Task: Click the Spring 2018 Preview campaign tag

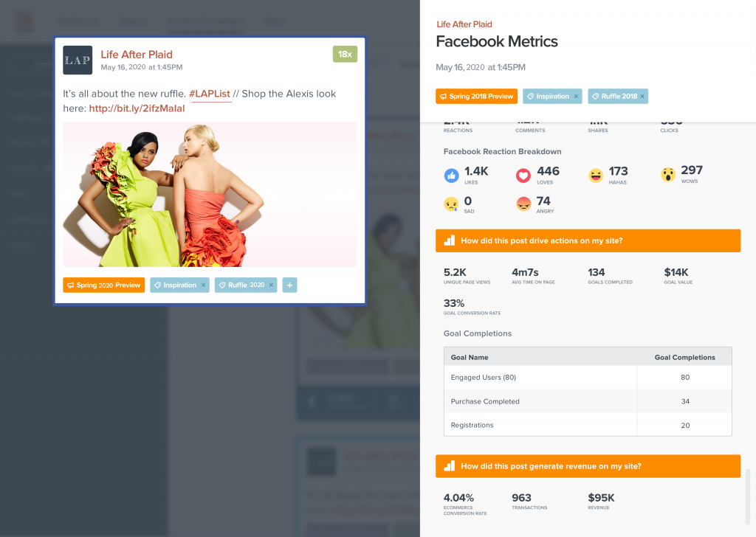Action: [x=476, y=97]
